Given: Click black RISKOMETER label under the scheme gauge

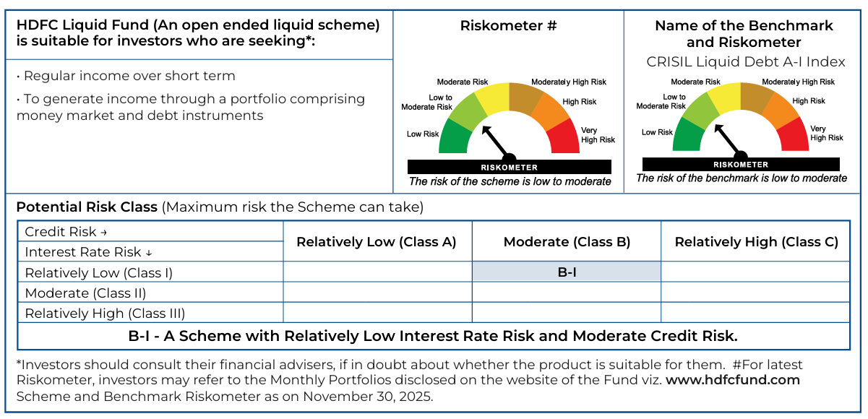Looking at the screenshot, I should pyautogui.click(x=509, y=167).
